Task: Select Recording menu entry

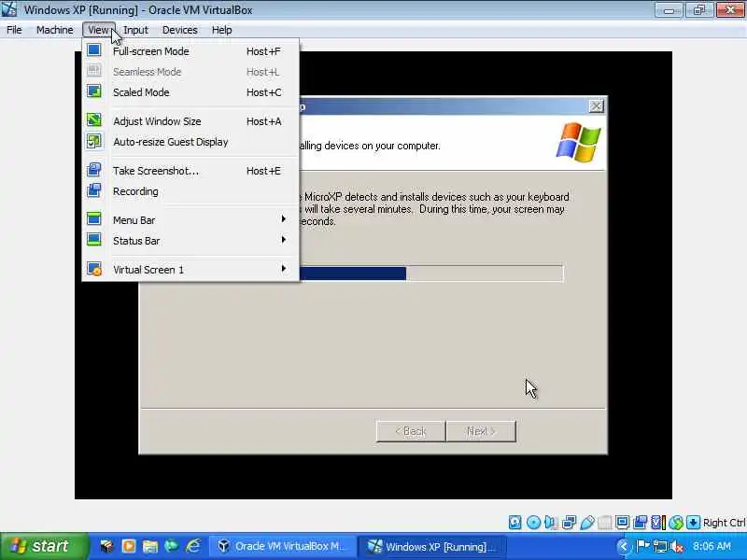Action: [191, 191]
